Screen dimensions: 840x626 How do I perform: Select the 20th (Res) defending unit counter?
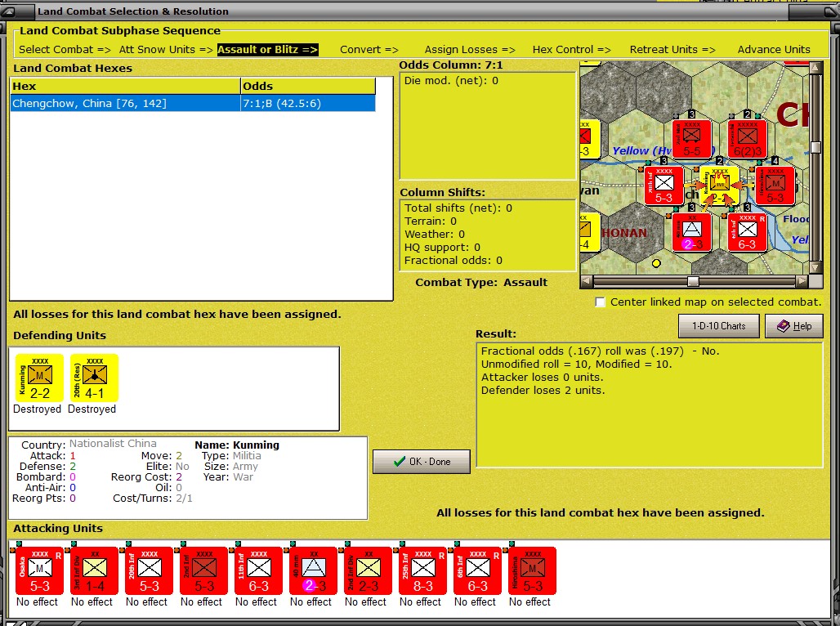pyautogui.click(x=94, y=378)
